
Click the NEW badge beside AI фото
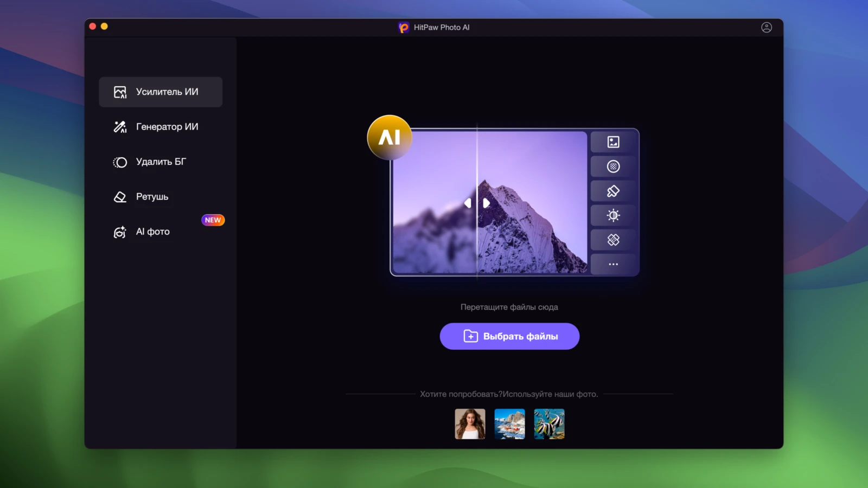coord(213,220)
